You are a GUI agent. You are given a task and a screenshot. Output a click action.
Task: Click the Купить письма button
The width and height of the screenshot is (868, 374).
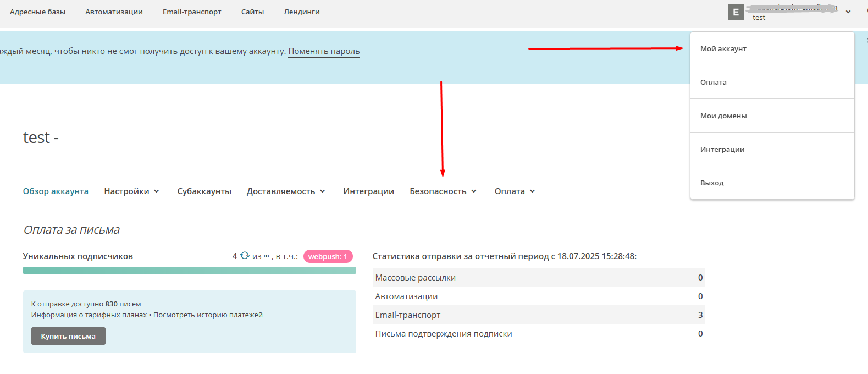[68, 336]
